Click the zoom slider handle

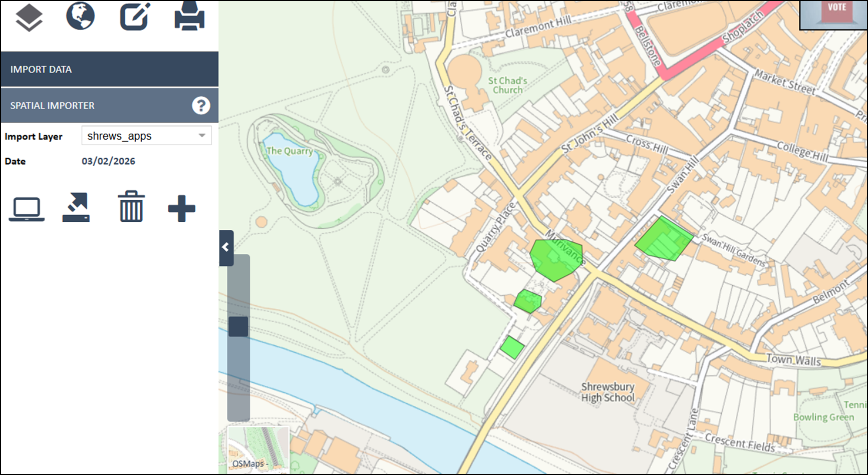click(238, 326)
